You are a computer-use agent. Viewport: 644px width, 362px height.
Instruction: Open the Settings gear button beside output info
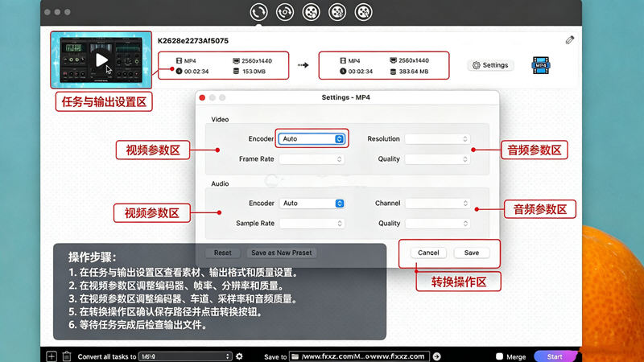(x=490, y=65)
